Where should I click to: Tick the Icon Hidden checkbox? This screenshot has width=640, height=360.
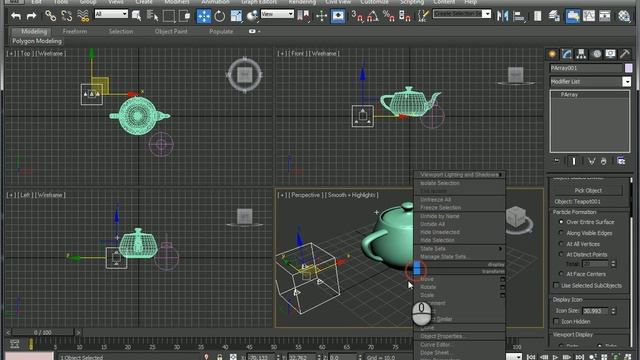[x=556, y=322]
